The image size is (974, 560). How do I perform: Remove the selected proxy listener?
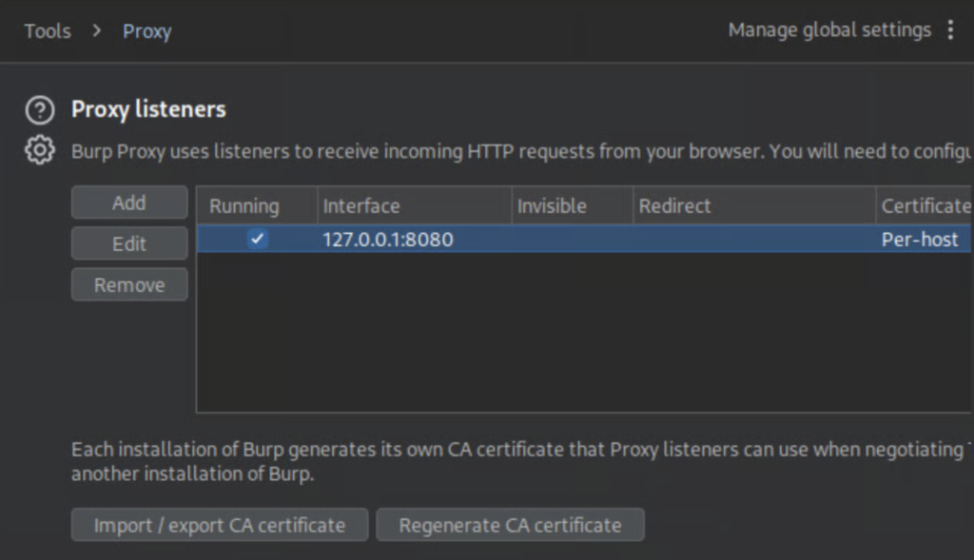click(128, 284)
